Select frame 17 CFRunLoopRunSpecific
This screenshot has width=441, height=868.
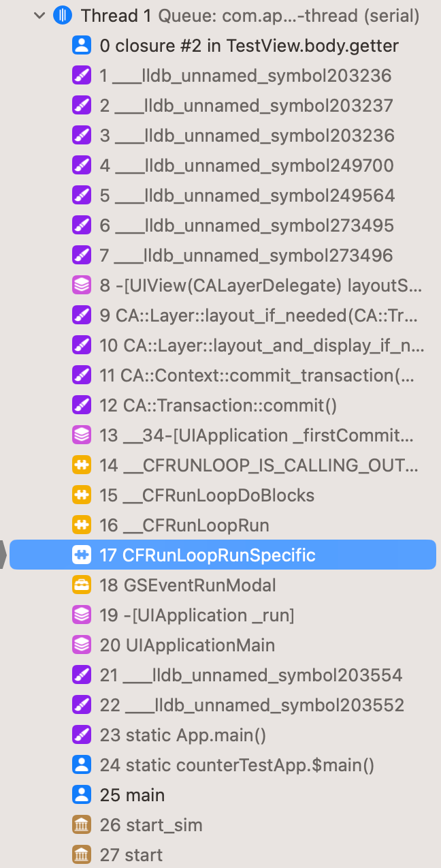(x=223, y=555)
